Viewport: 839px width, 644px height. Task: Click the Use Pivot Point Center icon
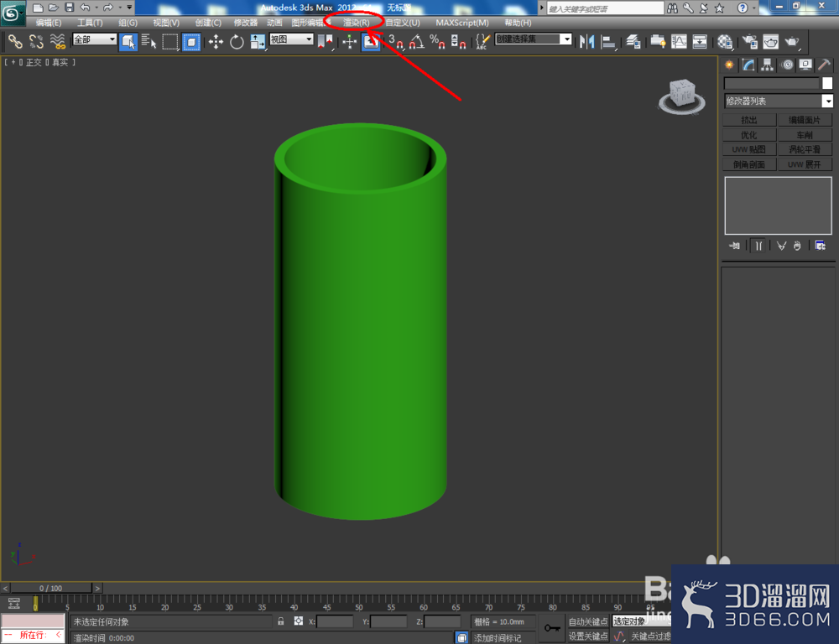[x=325, y=42]
